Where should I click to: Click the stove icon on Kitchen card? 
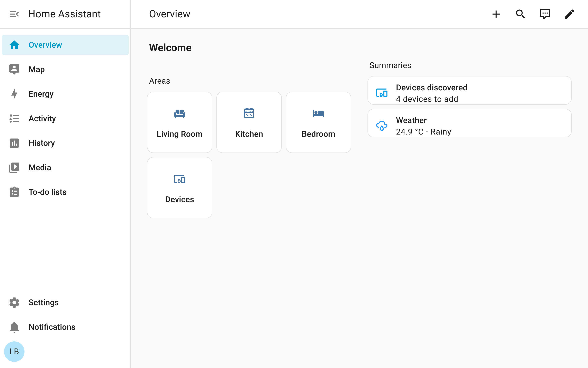[249, 113]
